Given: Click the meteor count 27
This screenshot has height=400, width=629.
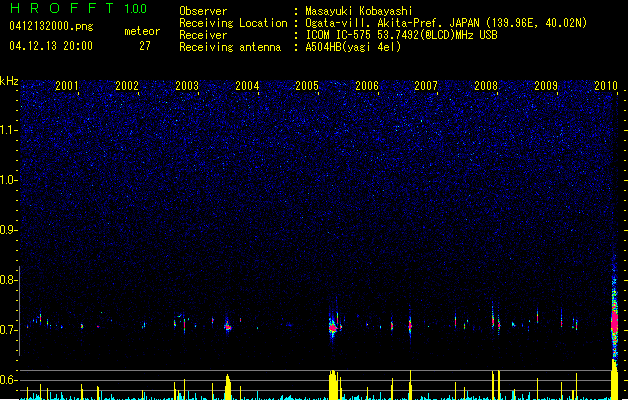Looking at the screenshot, I should [x=145, y=46].
